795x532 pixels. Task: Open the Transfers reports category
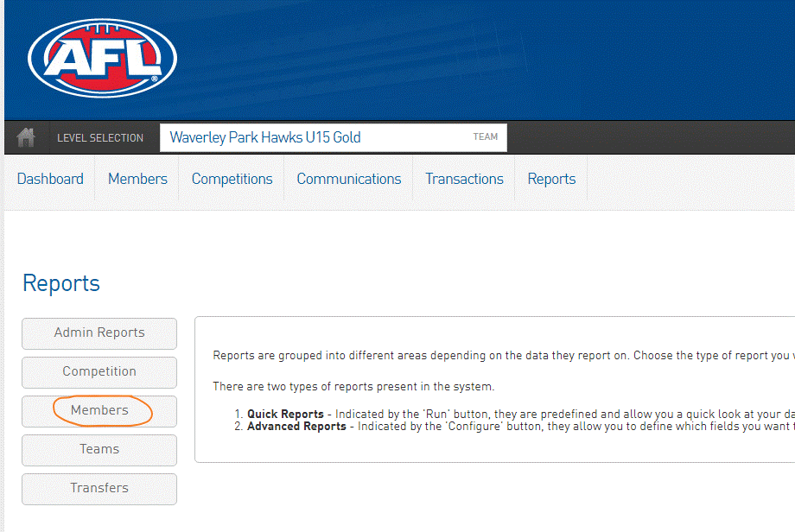click(99, 488)
